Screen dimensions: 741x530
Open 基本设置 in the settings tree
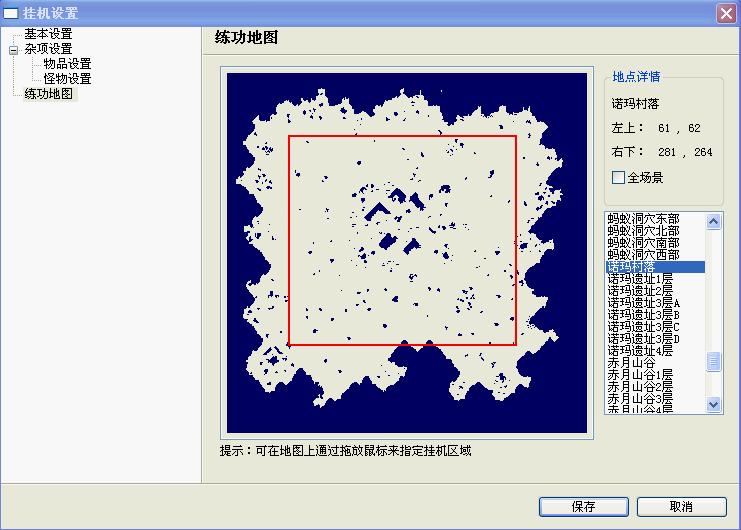[48, 34]
